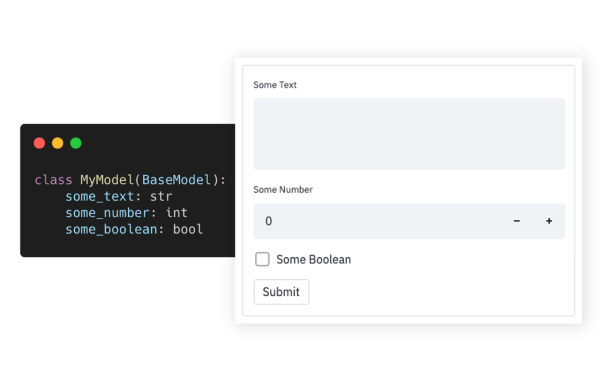This screenshot has width=600, height=380.
Task: Click 'some_number: int' code line
Action: [x=126, y=213]
